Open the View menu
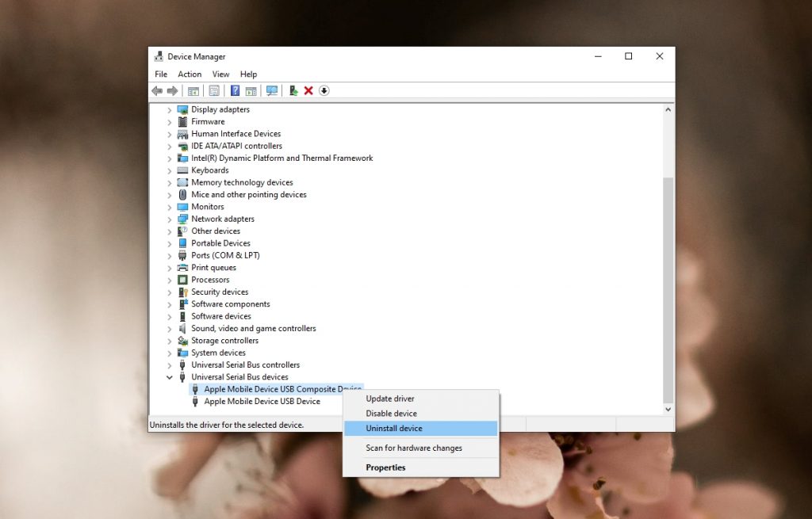The image size is (812, 519). (220, 74)
